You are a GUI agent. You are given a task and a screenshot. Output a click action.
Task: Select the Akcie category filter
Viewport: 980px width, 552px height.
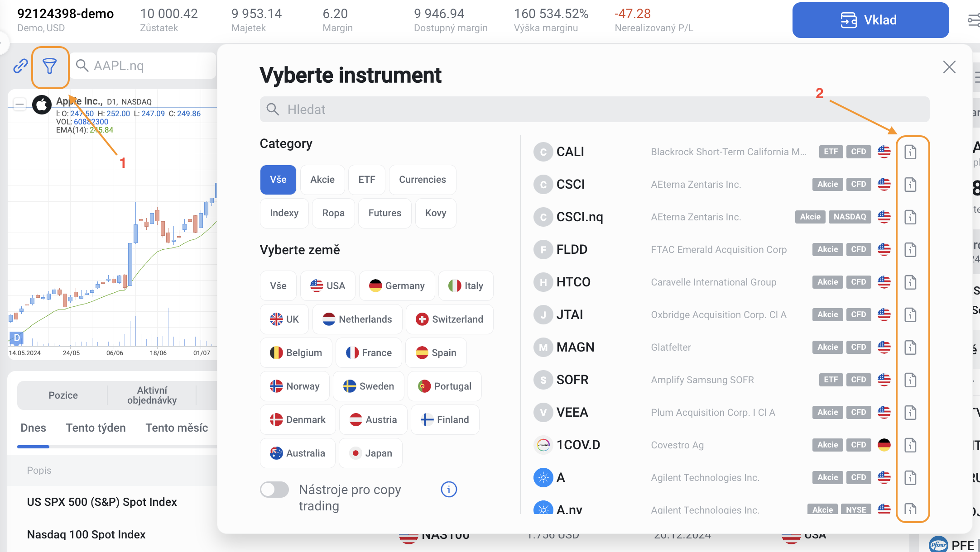(x=322, y=180)
